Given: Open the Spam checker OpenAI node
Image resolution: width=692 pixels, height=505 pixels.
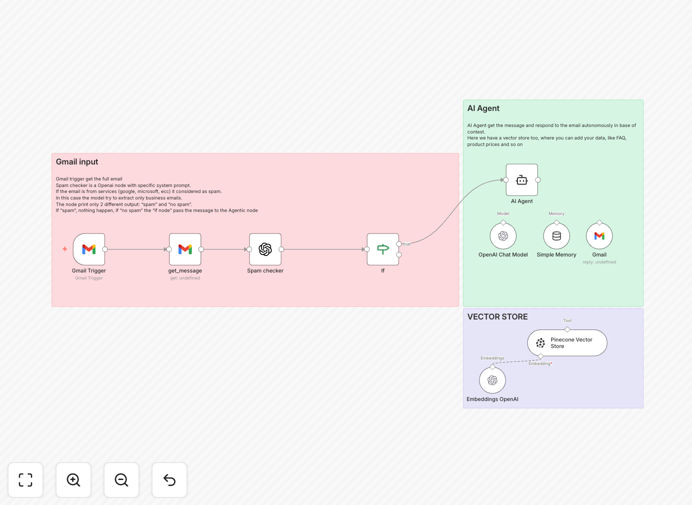Looking at the screenshot, I should click(x=265, y=249).
